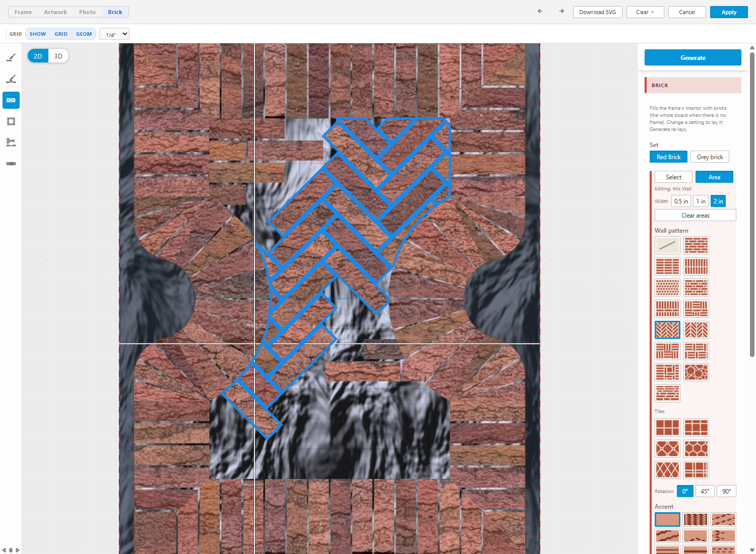
Task: Switch to the Frame tab
Action: click(x=23, y=12)
